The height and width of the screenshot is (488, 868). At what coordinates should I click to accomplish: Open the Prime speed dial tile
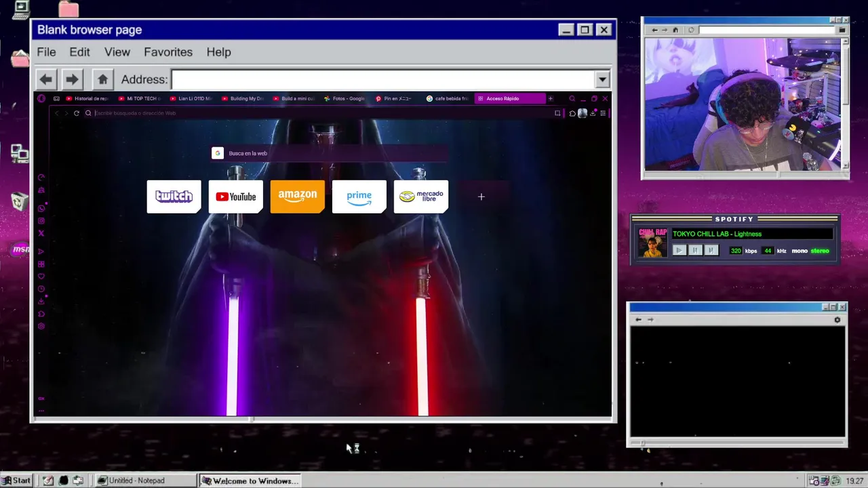(359, 197)
